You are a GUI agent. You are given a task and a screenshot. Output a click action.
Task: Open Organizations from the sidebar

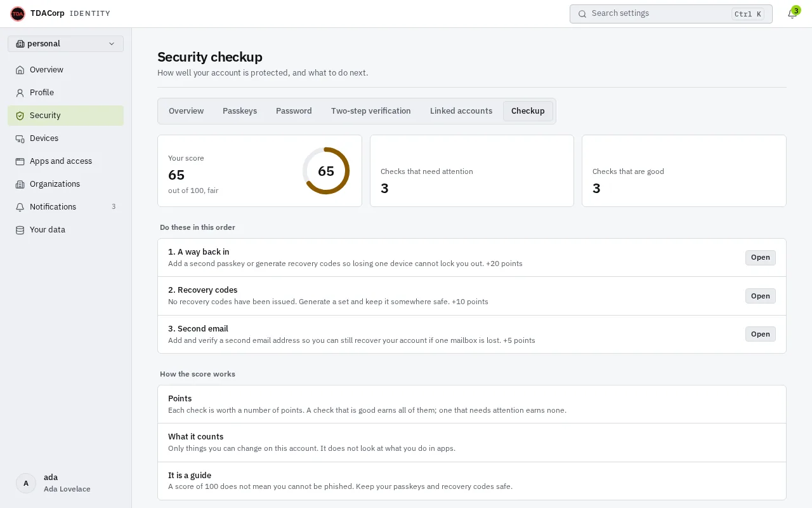click(x=66, y=184)
